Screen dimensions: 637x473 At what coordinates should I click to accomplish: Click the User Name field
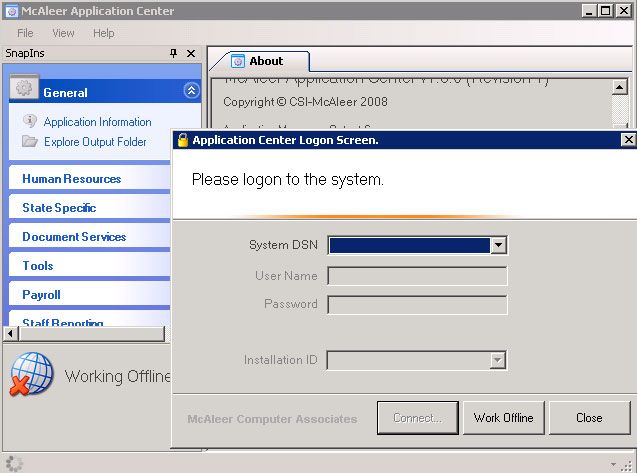[x=417, y=276]
